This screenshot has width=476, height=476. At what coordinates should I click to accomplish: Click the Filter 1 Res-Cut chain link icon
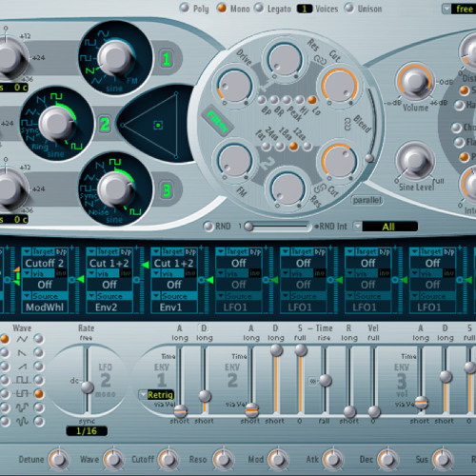click(320, 59)
